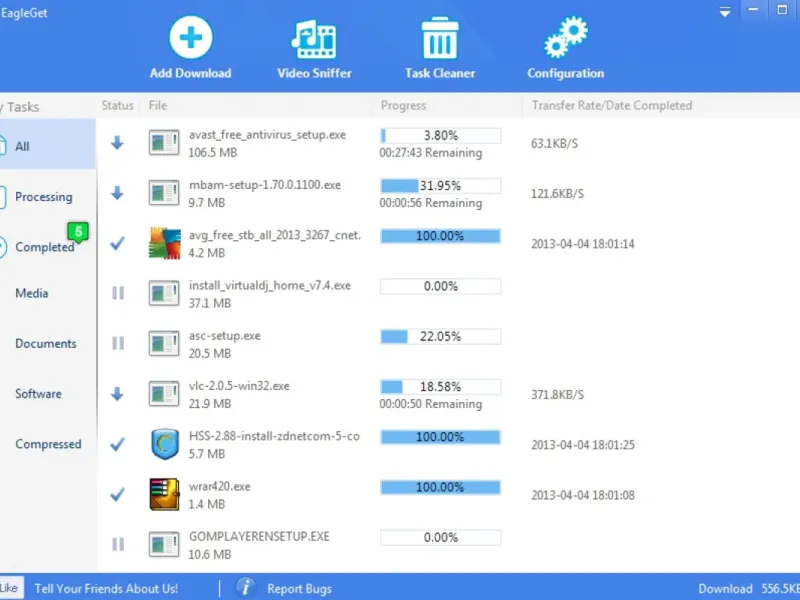This screenshot has height=600, width=800.
Task: Click the 63.1KB/S transfer rate
Action: (554, 143)
